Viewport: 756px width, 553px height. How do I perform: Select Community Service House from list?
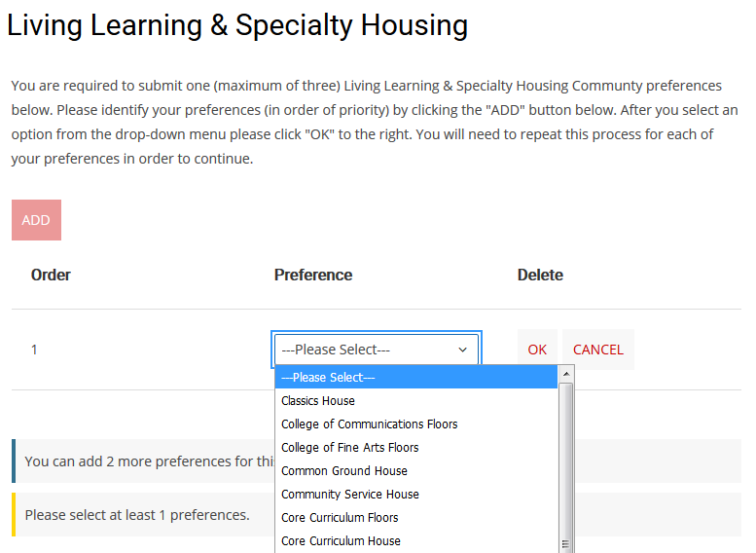(350, 495)
